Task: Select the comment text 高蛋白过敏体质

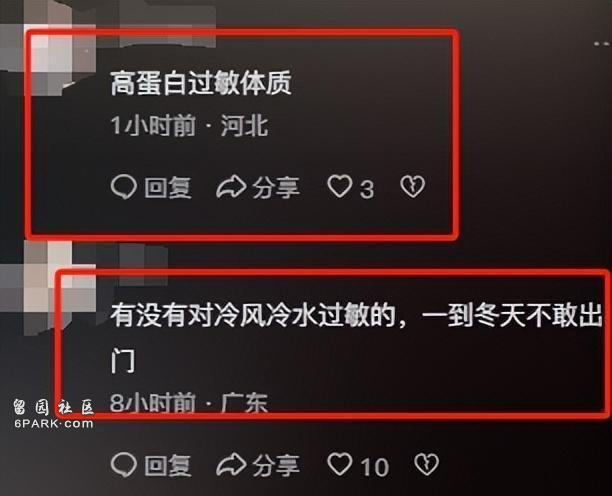Action: point(201,84)
